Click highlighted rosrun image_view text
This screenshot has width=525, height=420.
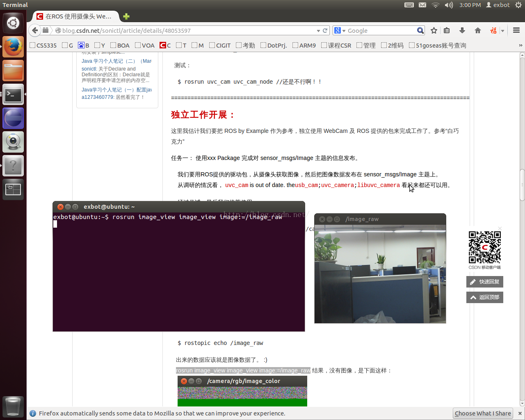[x=243, y=370]
